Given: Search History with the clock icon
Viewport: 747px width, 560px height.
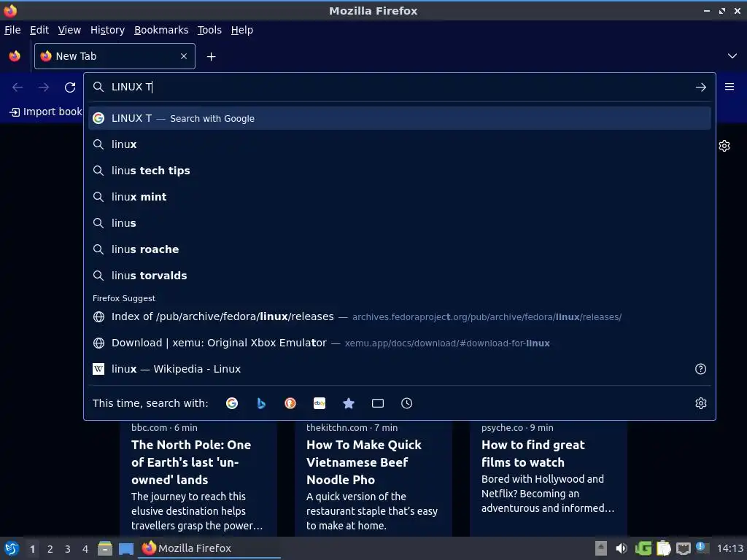Looking at the screenshot, I should pos(406,403).
